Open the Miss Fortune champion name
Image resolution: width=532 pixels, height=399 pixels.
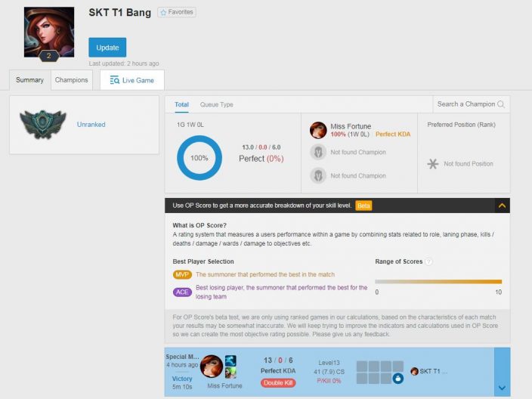tap(351, 126)
